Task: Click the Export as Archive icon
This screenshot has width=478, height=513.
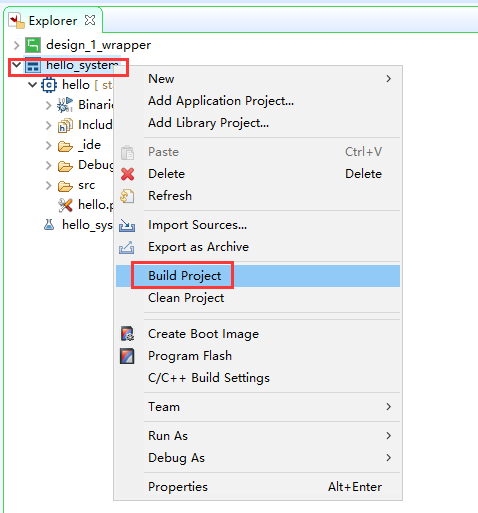Action: point(127,247)
